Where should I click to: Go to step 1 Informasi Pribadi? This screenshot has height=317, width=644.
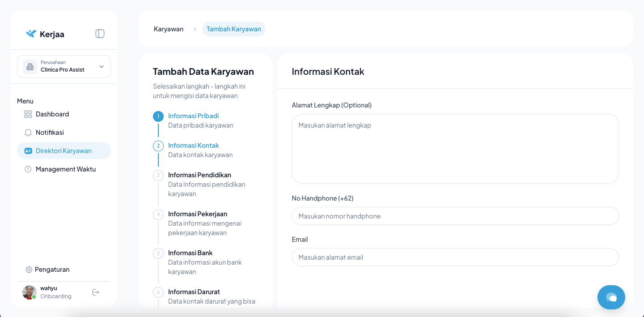tap(193, 116)
